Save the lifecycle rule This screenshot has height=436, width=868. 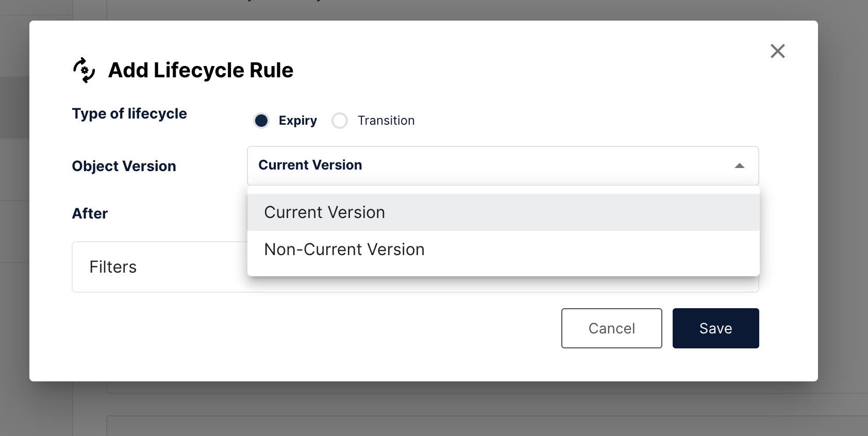coord(715,328)
